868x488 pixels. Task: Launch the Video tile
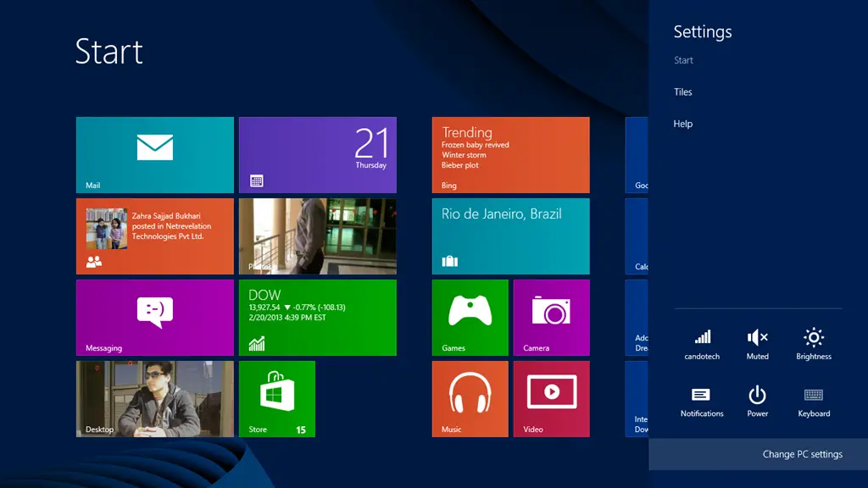pos(551,398)
